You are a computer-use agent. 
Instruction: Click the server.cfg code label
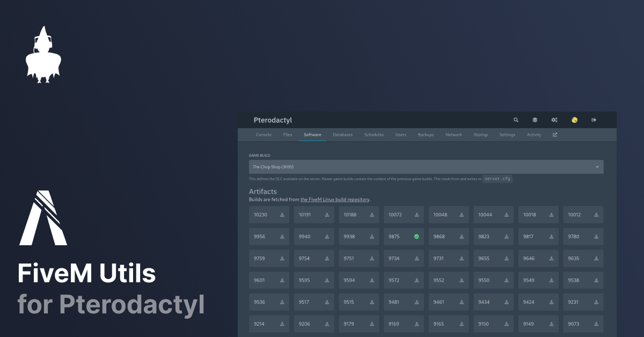point(497,179)
